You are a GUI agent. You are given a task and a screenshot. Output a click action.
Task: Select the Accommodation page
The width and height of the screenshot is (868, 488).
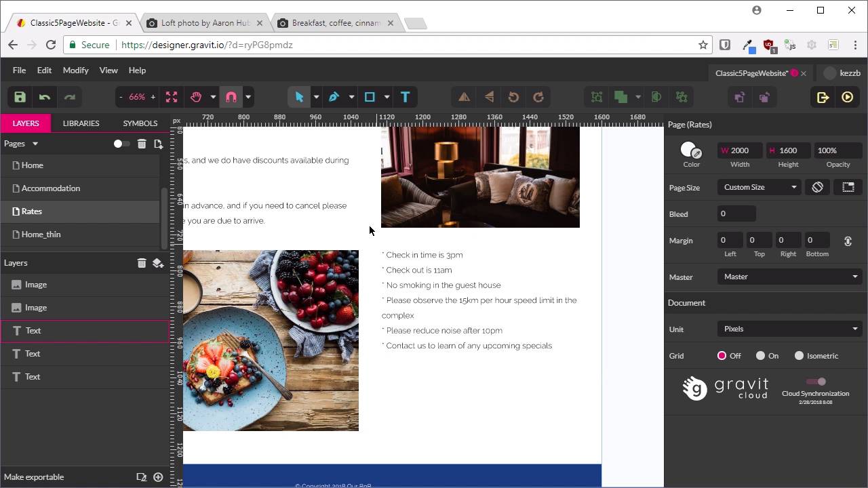click(x=51, y=188)
